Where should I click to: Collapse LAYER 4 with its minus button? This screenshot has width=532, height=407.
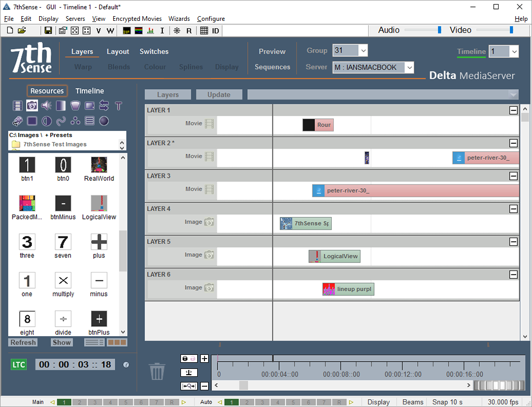click(x=513, y=209)
